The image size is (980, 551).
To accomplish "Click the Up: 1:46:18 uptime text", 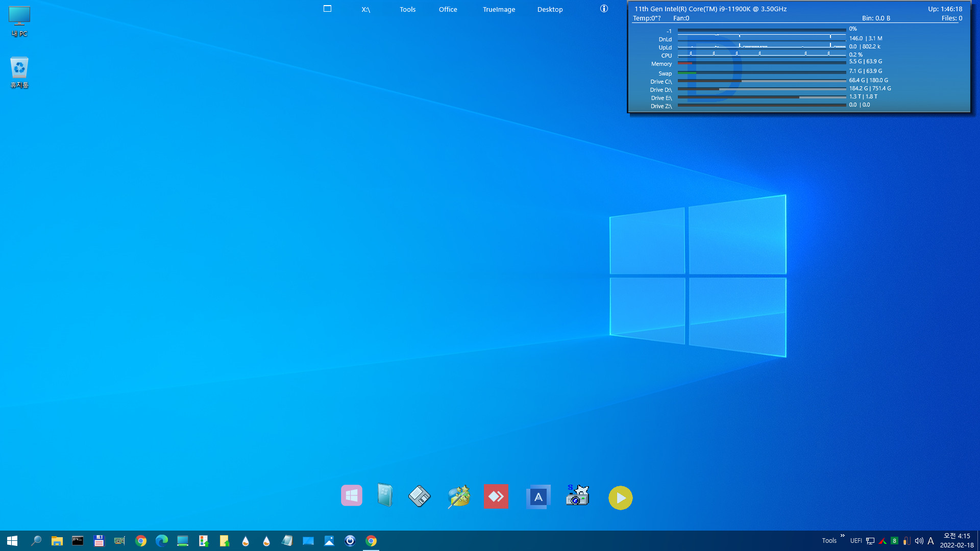I will pos(945,9).
